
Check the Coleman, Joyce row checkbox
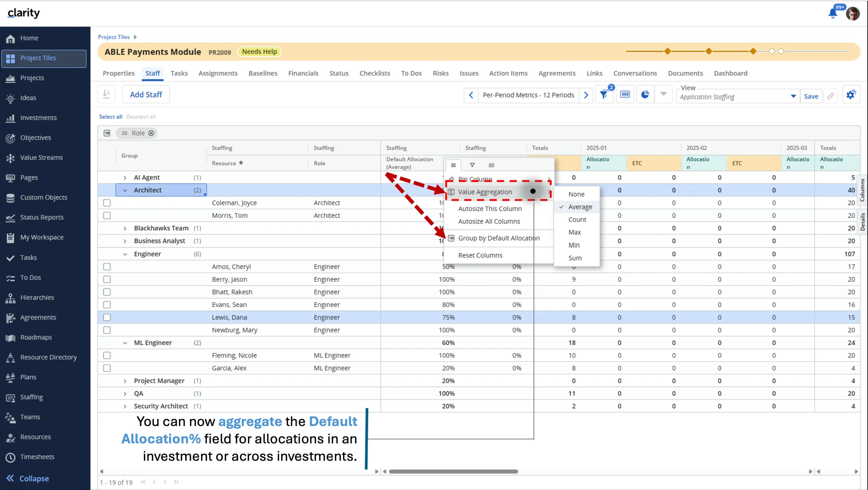click(x=107, y=203)
